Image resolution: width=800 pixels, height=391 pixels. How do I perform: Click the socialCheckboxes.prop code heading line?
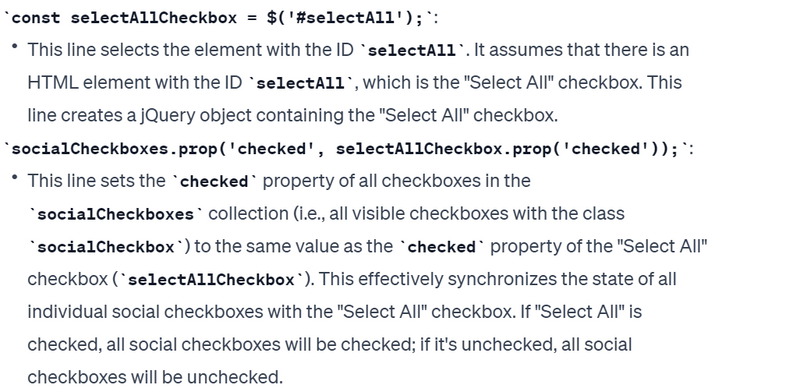click(x=348, y=149)
